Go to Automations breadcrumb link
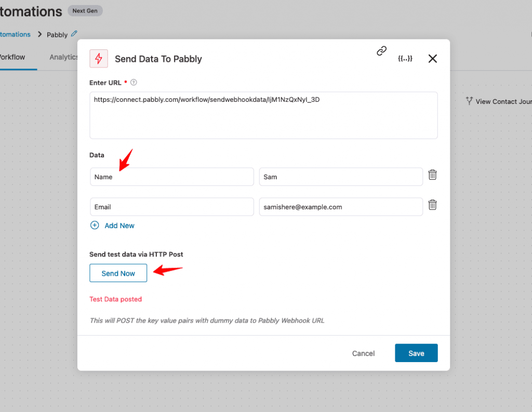 pyautogui.click(x=15, y=34)
